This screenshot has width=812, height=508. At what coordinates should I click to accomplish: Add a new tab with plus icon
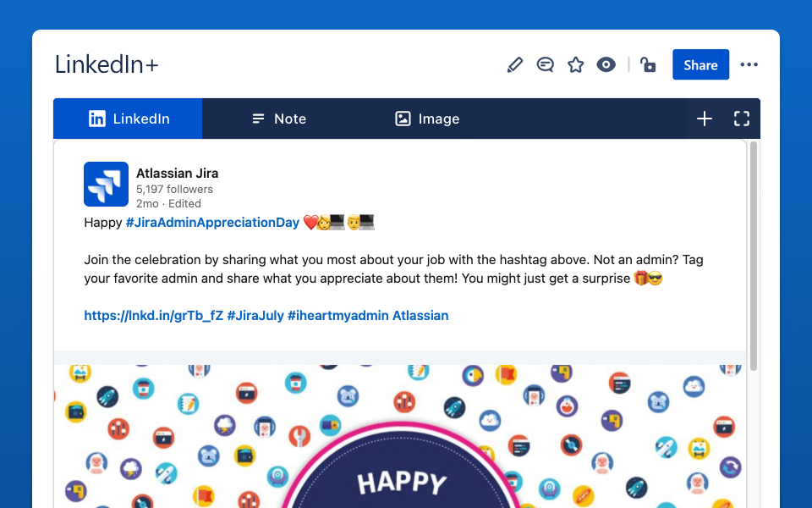705,119
